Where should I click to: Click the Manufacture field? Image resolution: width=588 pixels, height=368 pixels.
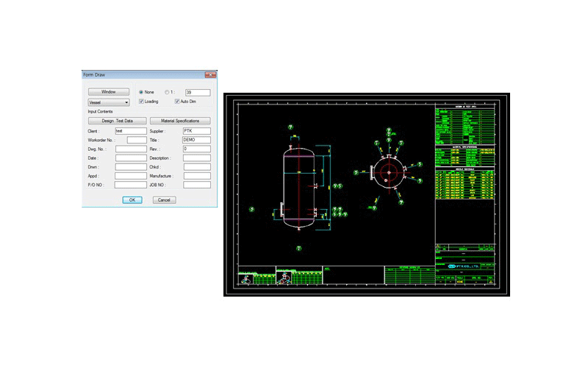pyautogui.click(x=197, y=176)
